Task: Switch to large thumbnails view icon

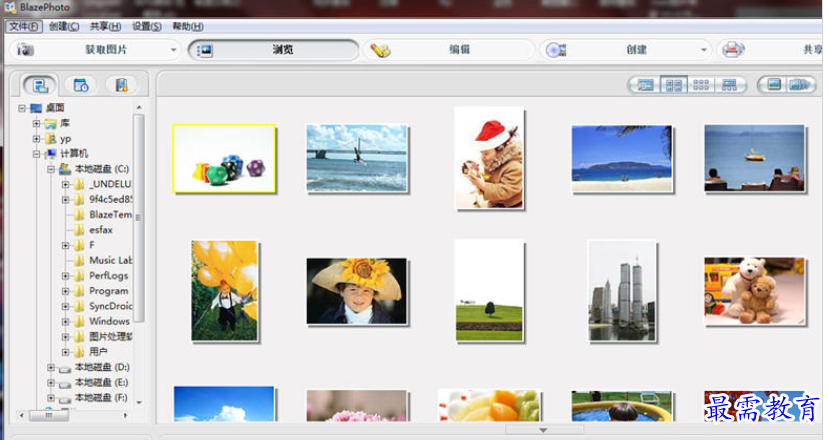Action: coord(674,85)
